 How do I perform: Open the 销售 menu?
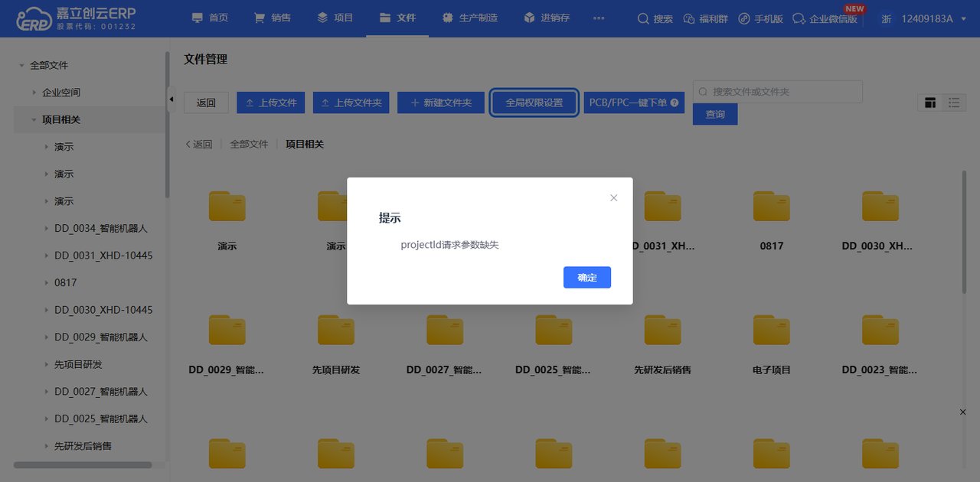(272, 18)
